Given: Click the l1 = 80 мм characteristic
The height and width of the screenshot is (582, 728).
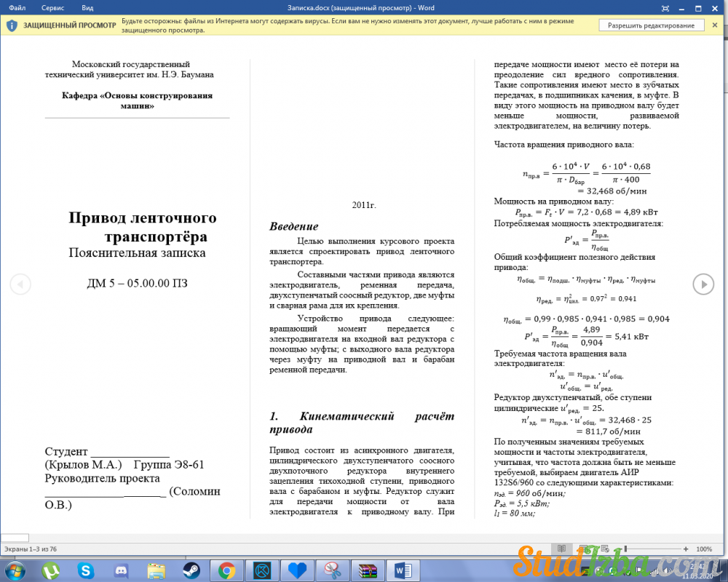Looking at the screenshot, I should tap(515, 514).
